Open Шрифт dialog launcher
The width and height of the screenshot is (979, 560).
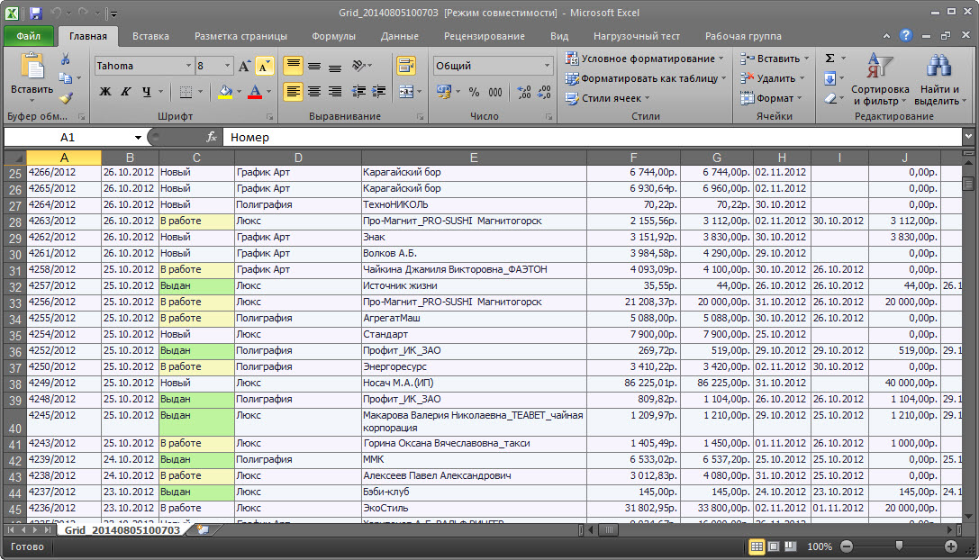pos(269,117)
